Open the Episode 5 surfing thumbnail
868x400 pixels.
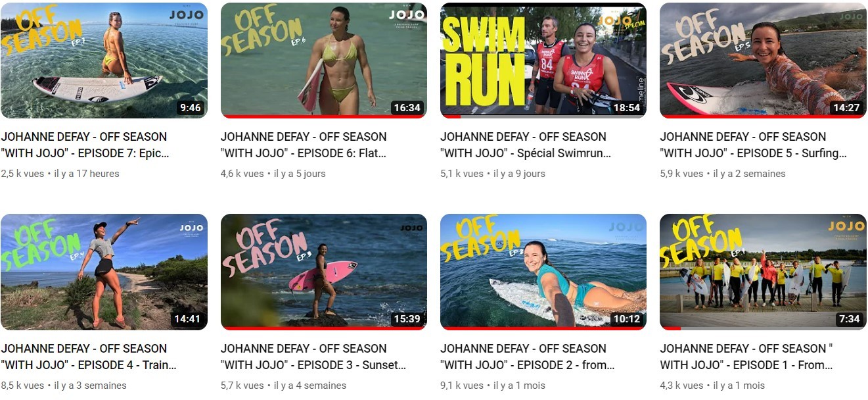[763, 61]
